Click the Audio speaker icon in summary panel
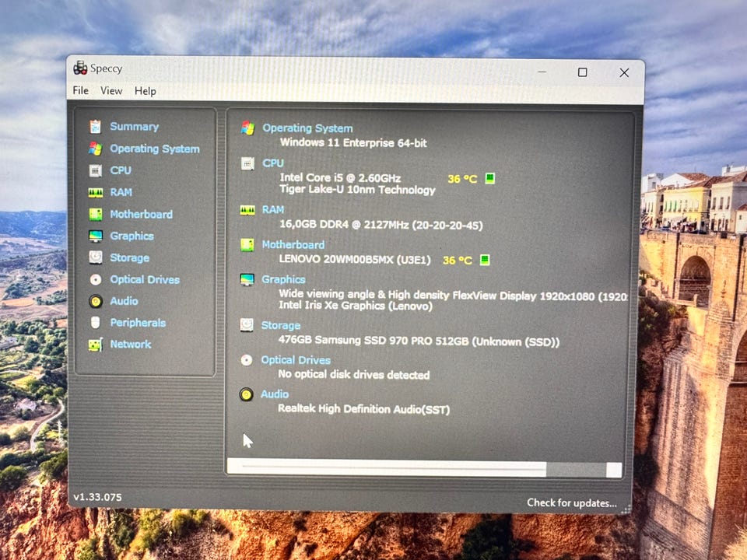The image size is (747, 560). [247, 394]
